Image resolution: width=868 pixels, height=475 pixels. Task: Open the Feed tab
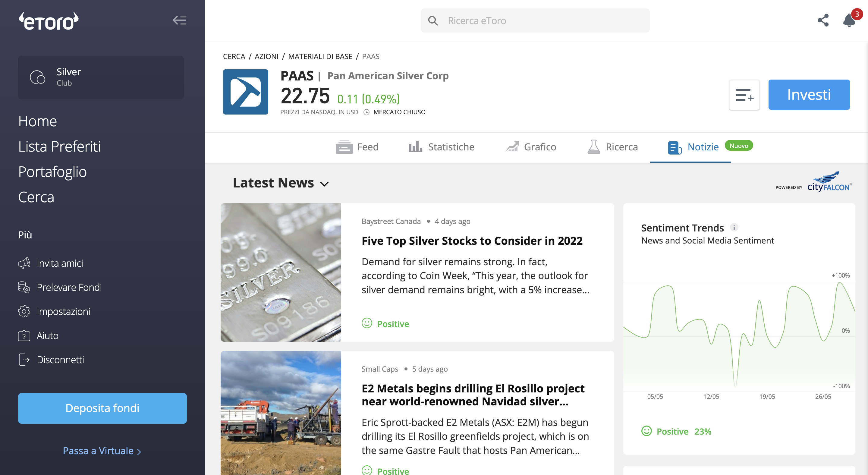pyautogui.click(x=357, y=147)
